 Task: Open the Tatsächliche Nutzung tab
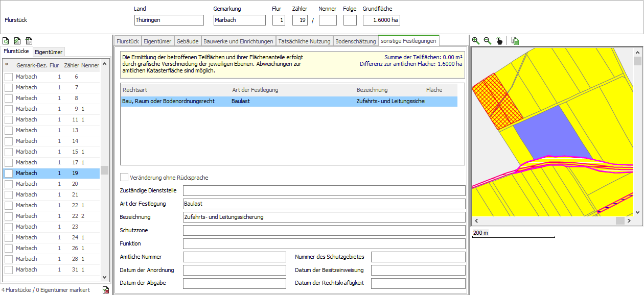click(x=304, y=41)
